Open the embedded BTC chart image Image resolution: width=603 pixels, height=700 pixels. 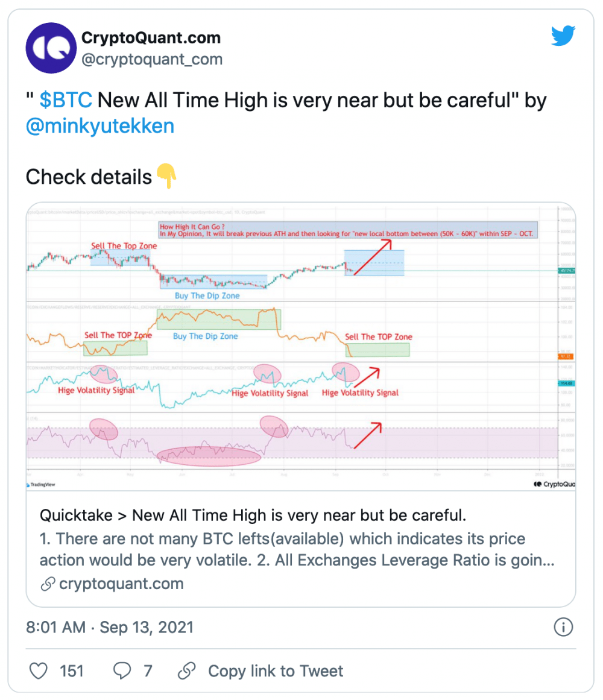[x=301, y=347]
